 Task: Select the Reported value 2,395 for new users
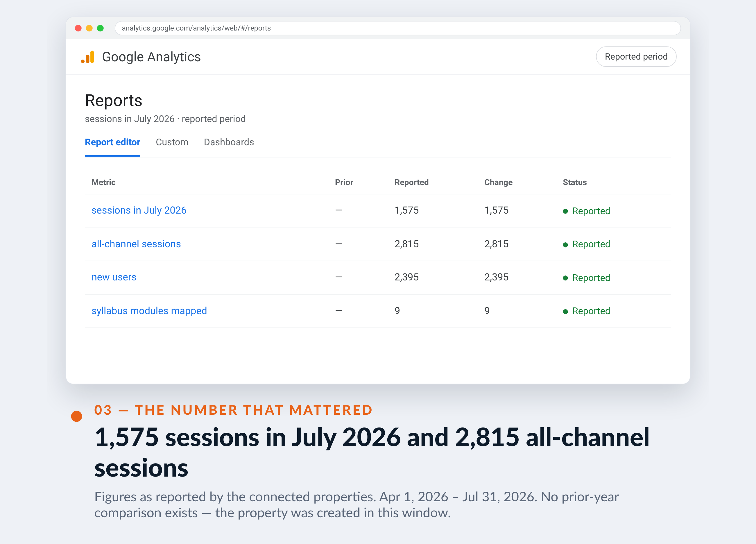tap(406, 277)
